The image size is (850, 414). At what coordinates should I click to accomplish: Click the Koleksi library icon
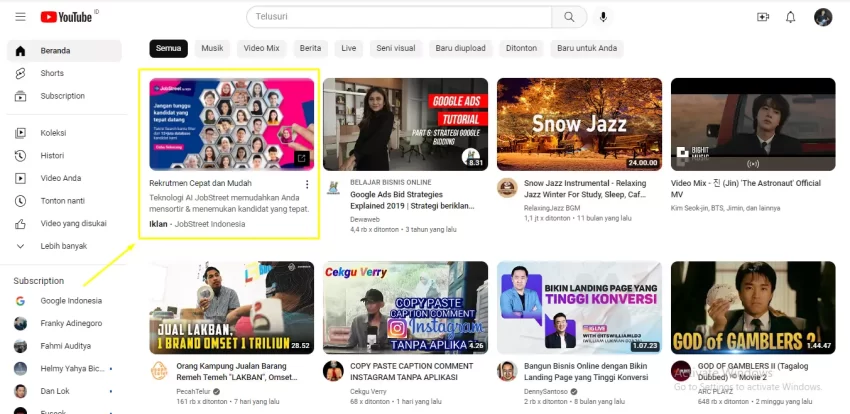[21, 133]
